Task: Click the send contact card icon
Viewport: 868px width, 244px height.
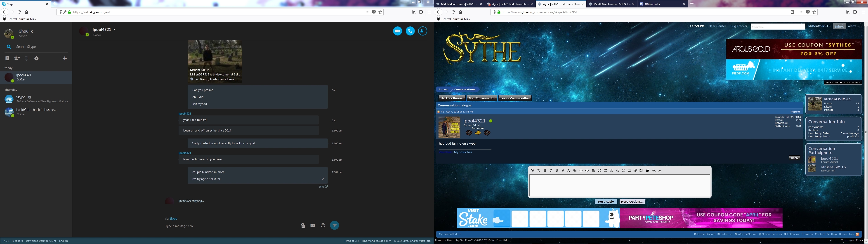Action: (313, 225)
